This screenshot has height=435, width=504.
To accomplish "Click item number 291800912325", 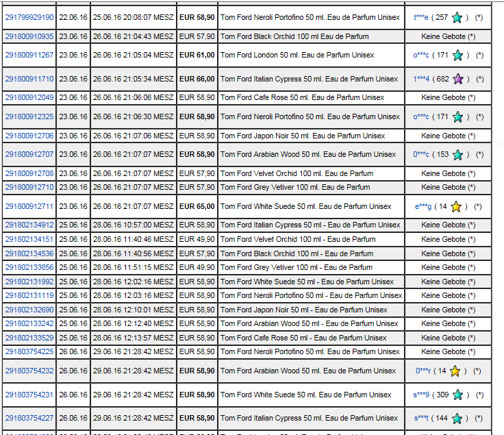I will coord(29,116).
